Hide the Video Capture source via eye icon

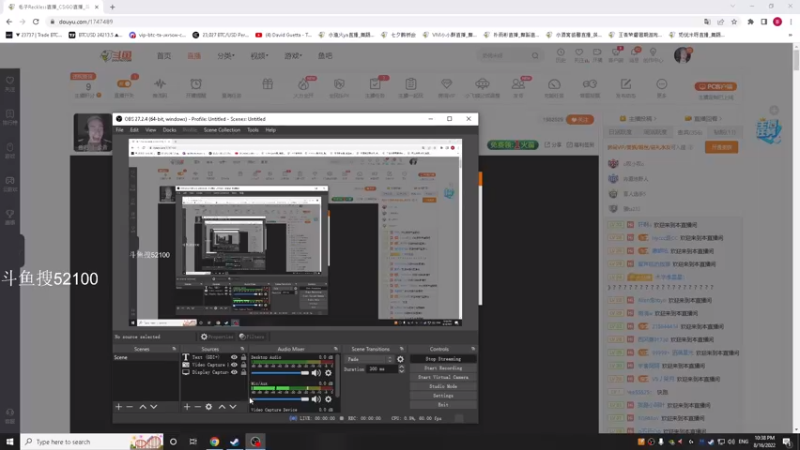click(234, 365)
